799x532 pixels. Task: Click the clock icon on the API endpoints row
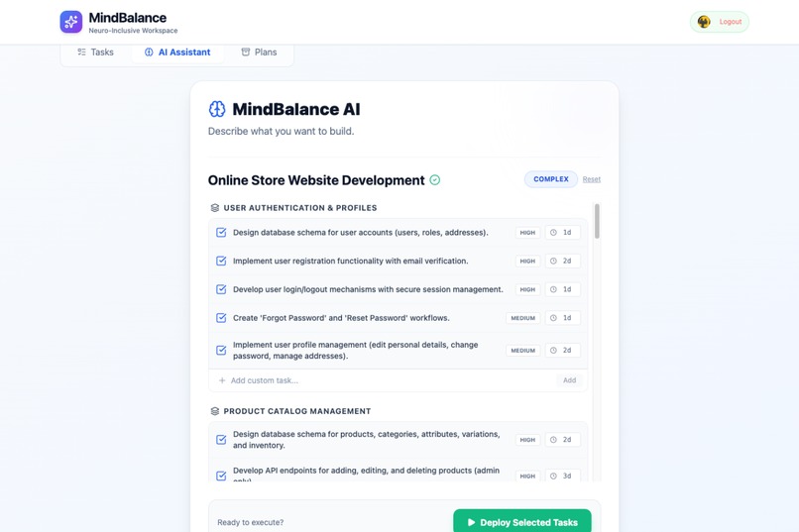pos(553,476)
